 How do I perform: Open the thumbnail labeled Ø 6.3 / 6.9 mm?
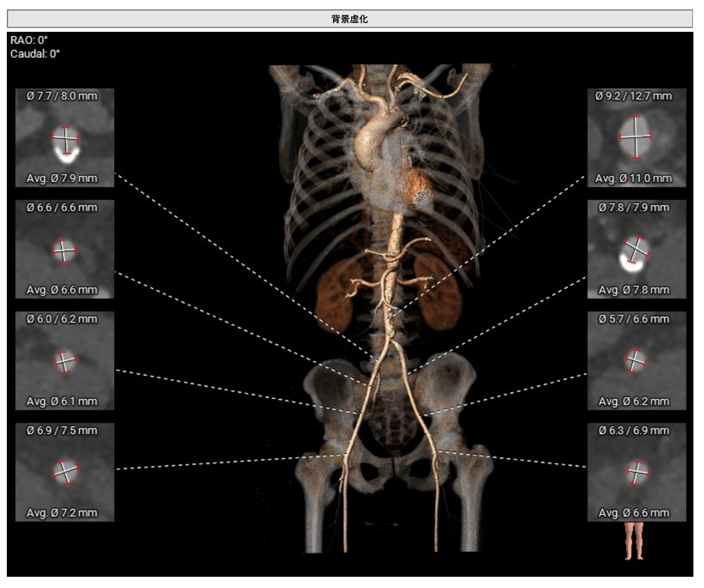[637, 472]
